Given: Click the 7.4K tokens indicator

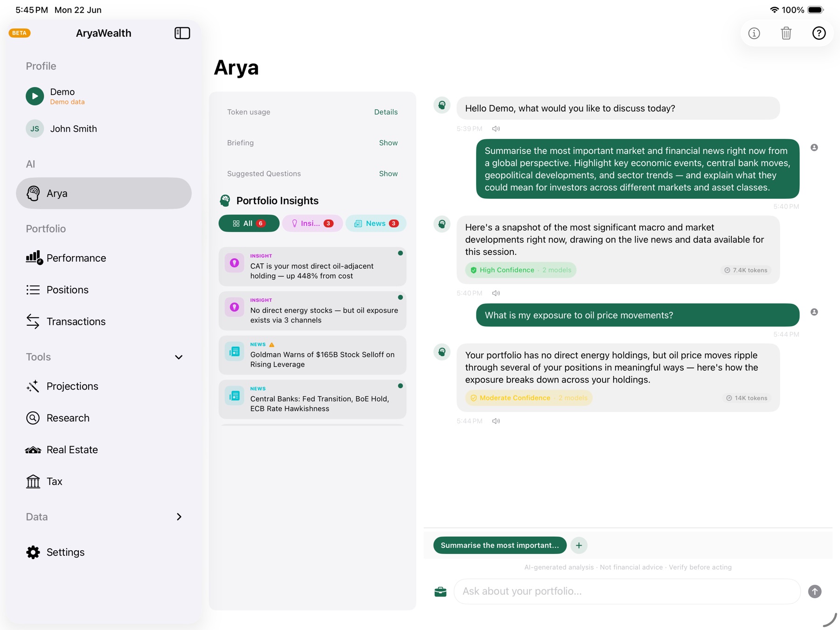Looking at the screenshot, I should [745, 270].
